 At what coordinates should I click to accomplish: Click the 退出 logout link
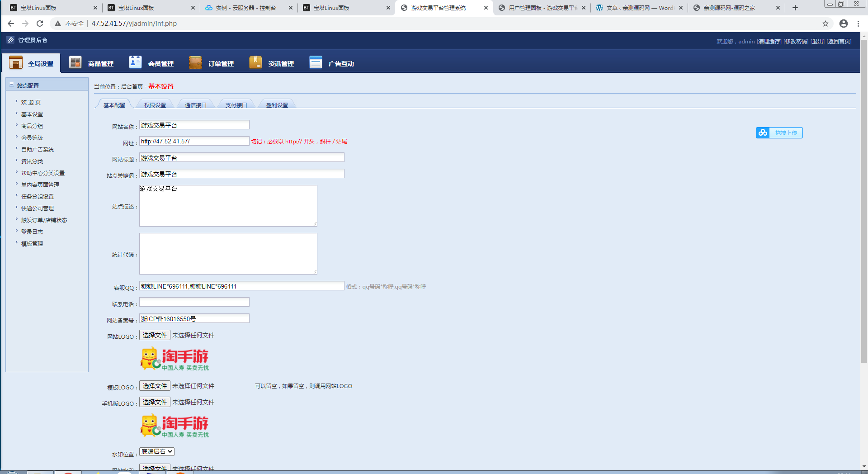(817, 42)
